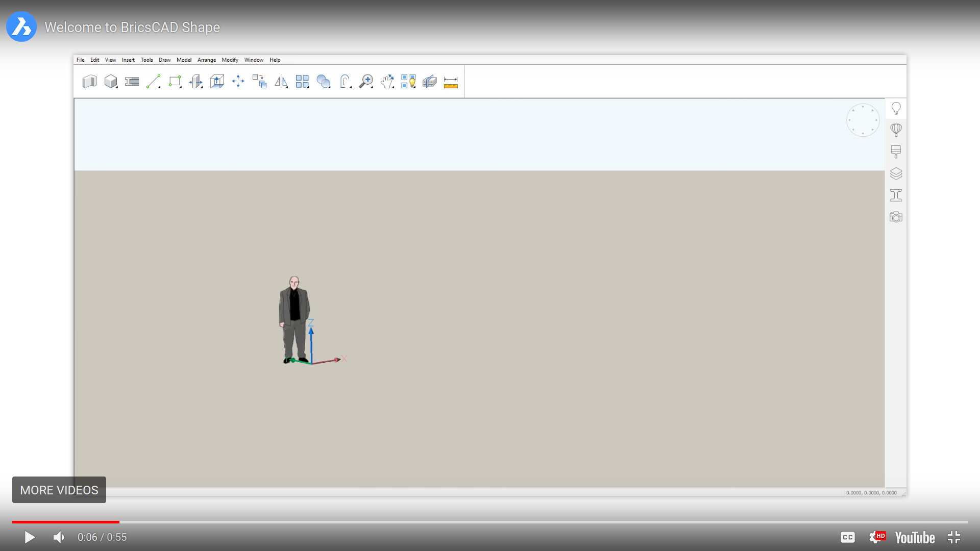This screenshot has height=551, width=980.
Task: Toggle closed captions CC button
Action: click(x=848, y=537)
